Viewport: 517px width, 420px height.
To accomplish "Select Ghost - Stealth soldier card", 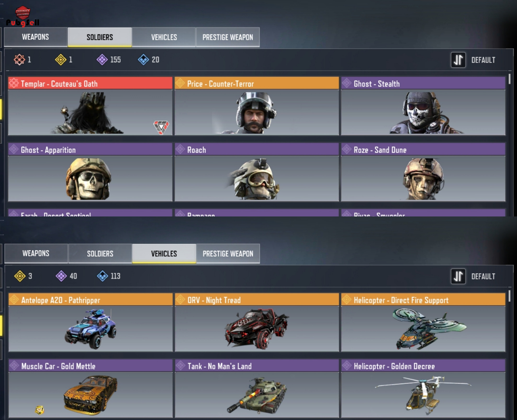I will (x=423, y=106).
